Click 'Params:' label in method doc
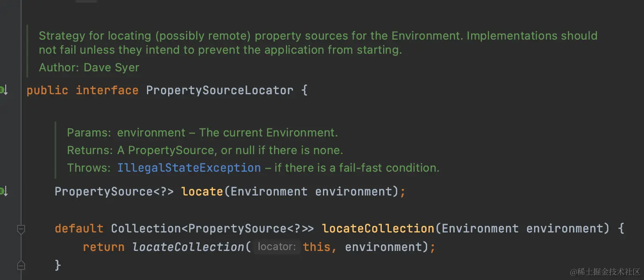Image resolution: width=644 pixels, height=280 pixels. (x=89, y=133)
